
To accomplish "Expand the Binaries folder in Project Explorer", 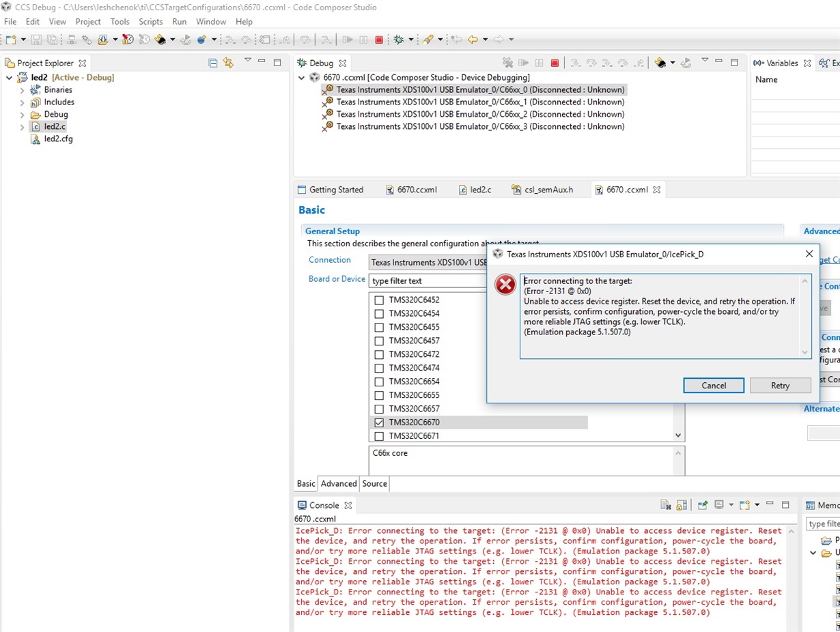I will tap(22, 90).
